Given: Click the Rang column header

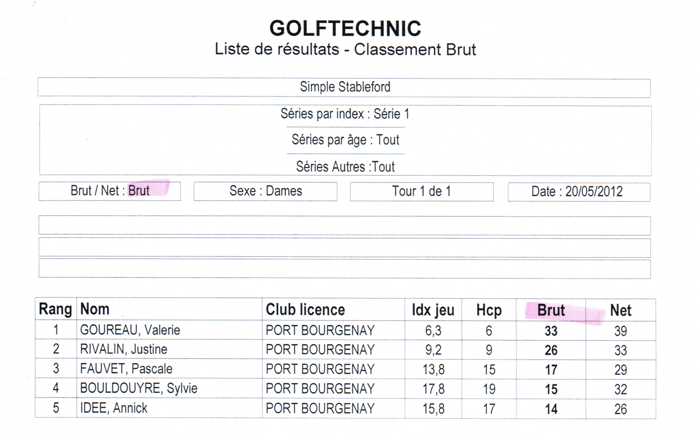Looking at the screenshot, I should (55, 309).
